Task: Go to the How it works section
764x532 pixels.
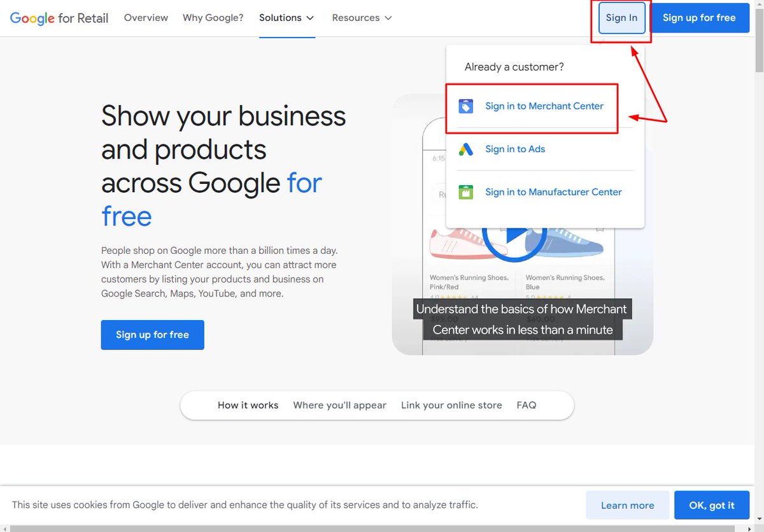Action: tap(248, 405)
